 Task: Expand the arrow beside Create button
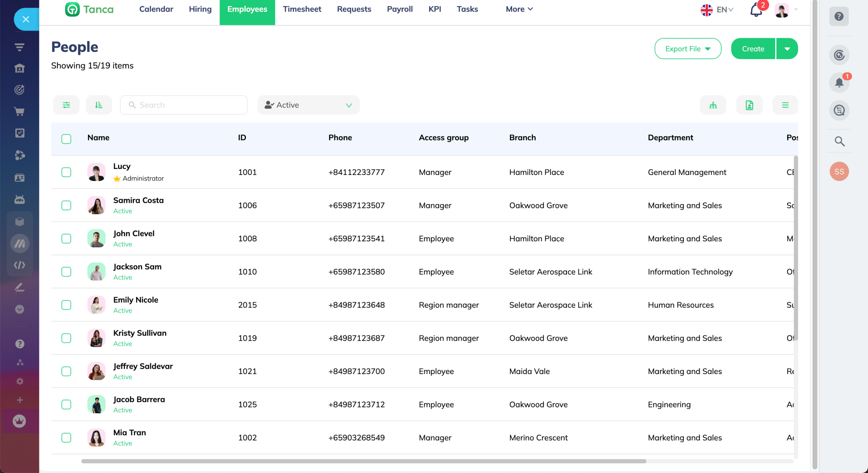pos(787,49)
